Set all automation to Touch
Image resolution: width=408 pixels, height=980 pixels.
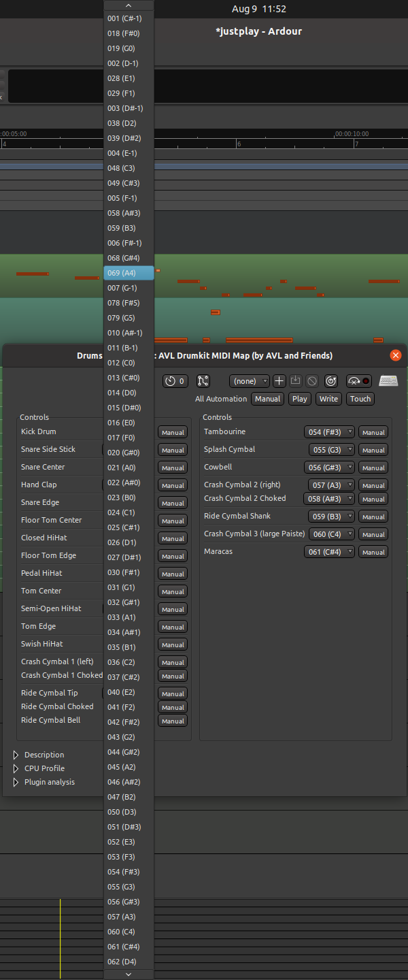pos(360,399)
